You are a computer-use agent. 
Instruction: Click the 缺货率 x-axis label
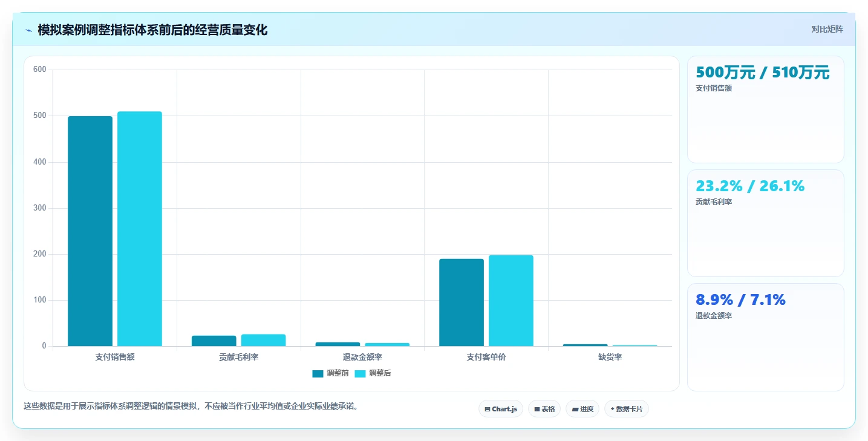pyautogui.click(x=610, y=357)
